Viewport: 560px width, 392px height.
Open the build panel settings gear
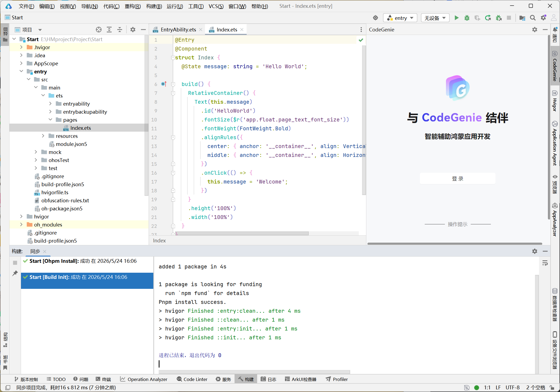(x=535, y=251)
